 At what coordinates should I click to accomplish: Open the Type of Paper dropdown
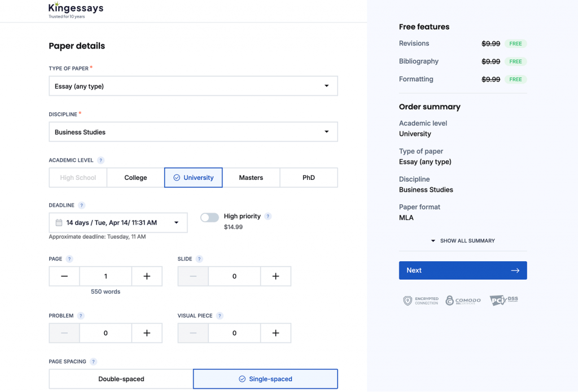193,86
